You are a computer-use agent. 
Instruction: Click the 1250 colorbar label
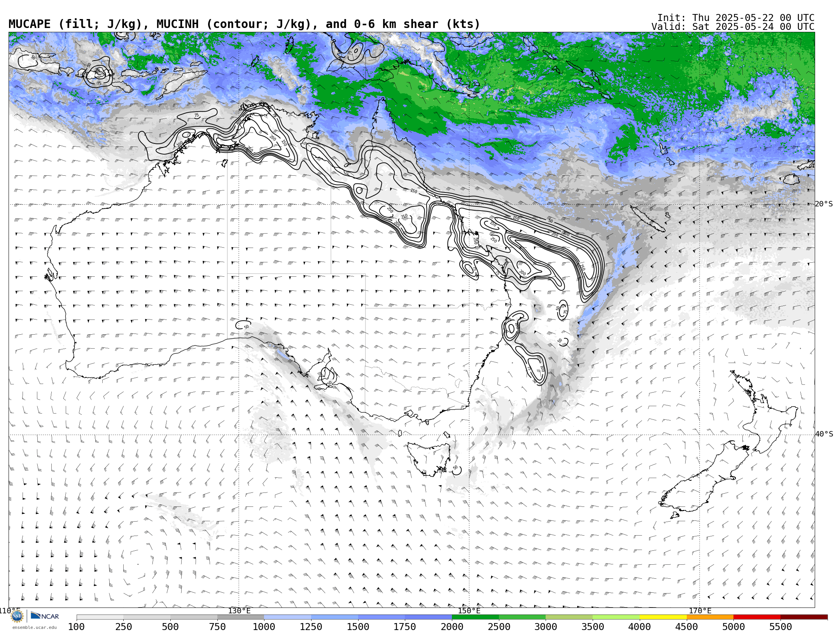(x=311, y=627)
